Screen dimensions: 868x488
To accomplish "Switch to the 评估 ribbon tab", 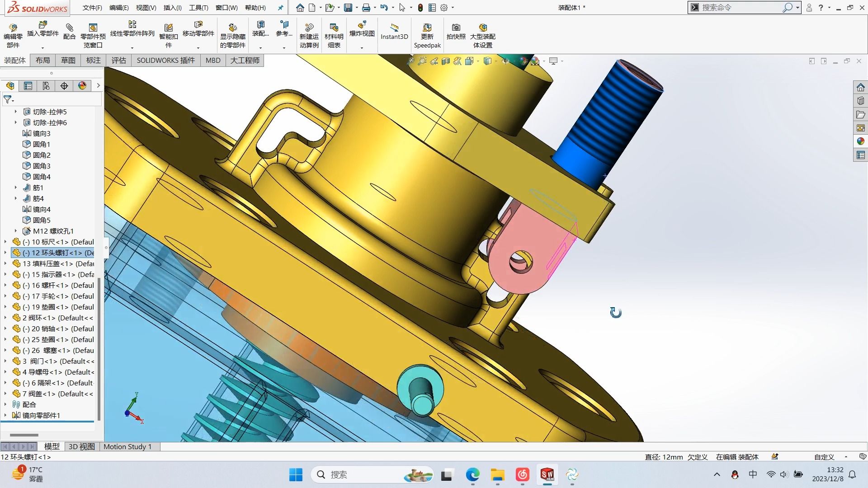I will tap(118, 60).
